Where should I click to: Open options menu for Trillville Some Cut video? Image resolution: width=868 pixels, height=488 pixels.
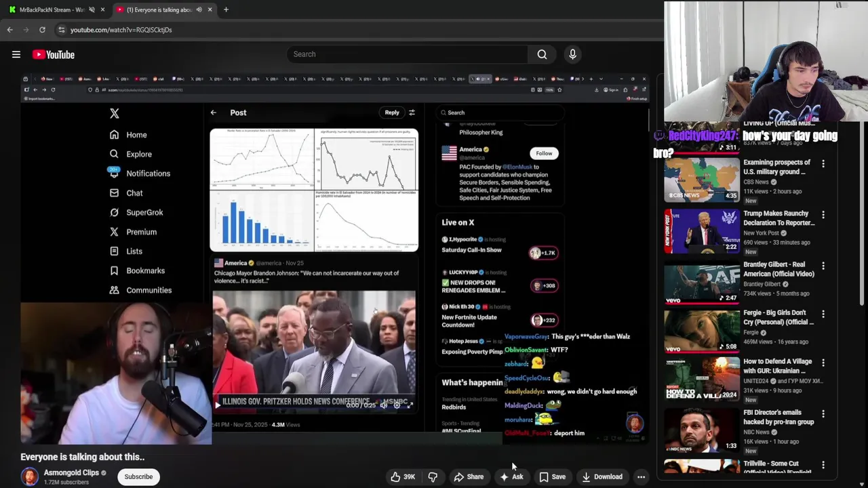[823, 465]
